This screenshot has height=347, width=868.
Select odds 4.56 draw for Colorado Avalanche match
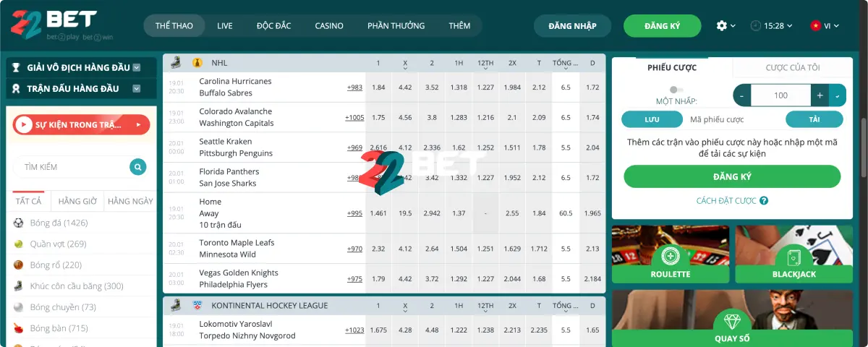pyautogui.click(x=405, y=117)
